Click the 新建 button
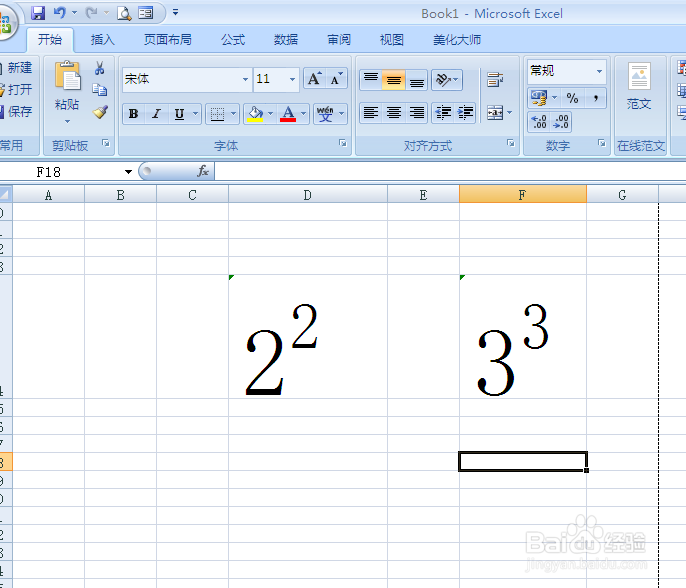686x588 pixels. 16,68
